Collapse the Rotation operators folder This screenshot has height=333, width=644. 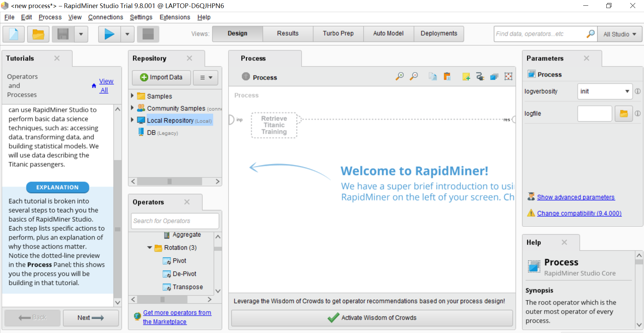[x=149, y=248]
